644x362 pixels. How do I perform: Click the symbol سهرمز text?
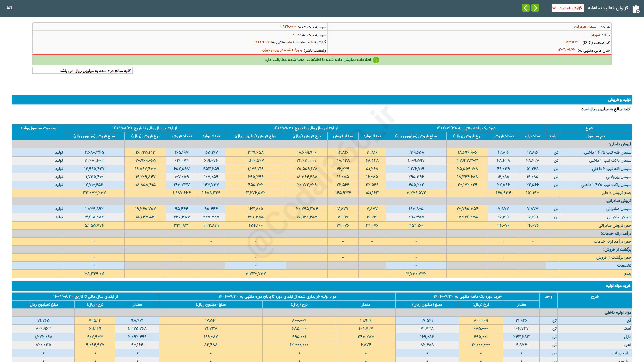point(595,35)
